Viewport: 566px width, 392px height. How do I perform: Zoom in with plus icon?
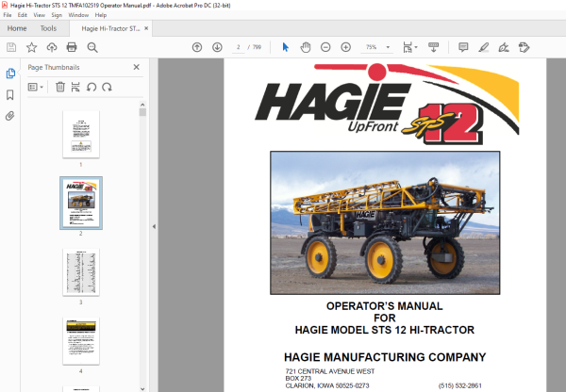click(346, 47)
